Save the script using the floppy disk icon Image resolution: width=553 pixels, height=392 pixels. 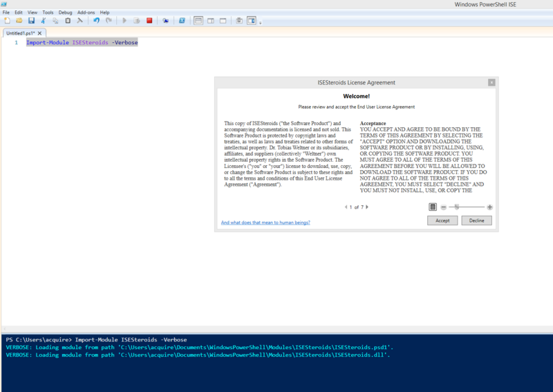tap(31, 21)
